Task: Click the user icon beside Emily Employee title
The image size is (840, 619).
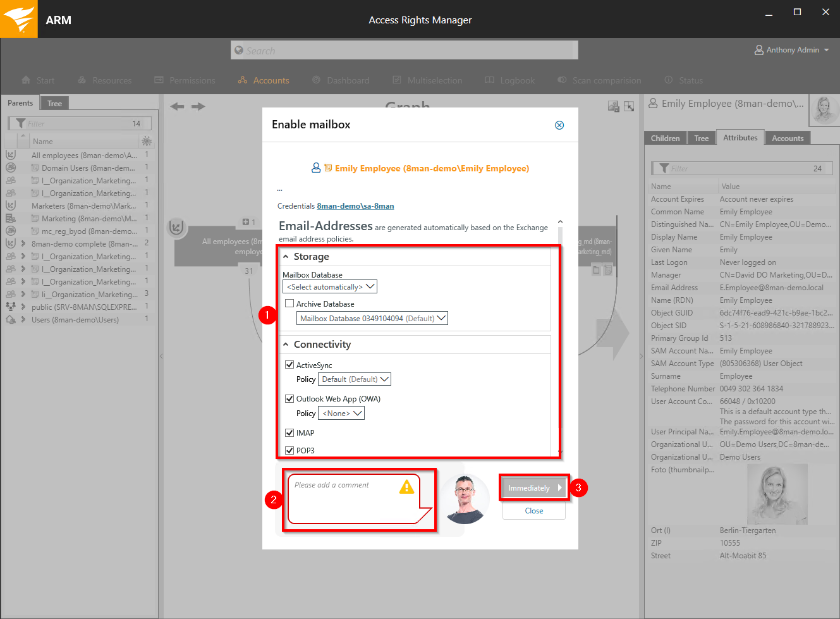Action: pyautogui.click(x=653, y=104)
